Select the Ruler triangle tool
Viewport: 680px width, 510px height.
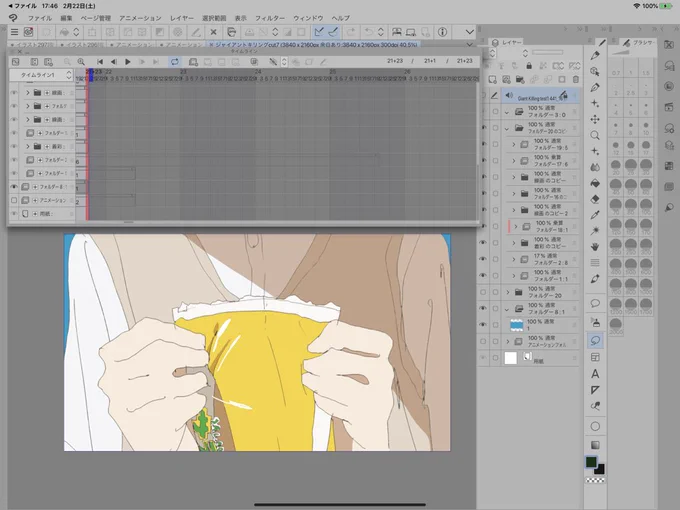coord(595,390)
